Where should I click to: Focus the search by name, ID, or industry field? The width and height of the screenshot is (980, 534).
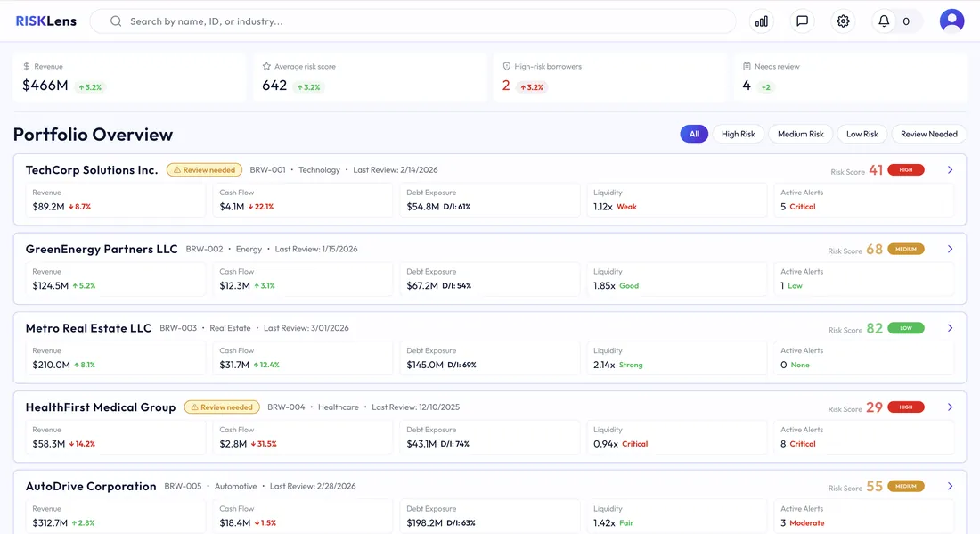412,21
